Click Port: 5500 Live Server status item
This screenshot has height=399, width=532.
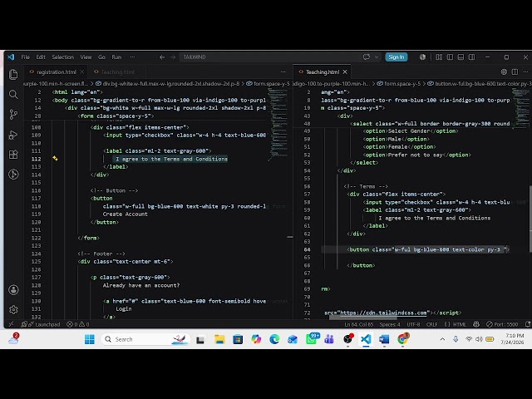(x=502, y=324)
